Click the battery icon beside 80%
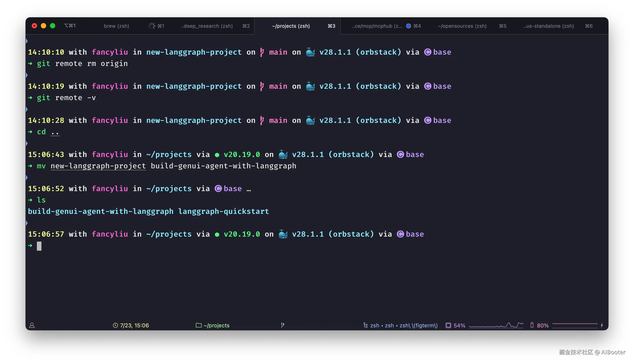634x364 pixels. click(532, 325)
